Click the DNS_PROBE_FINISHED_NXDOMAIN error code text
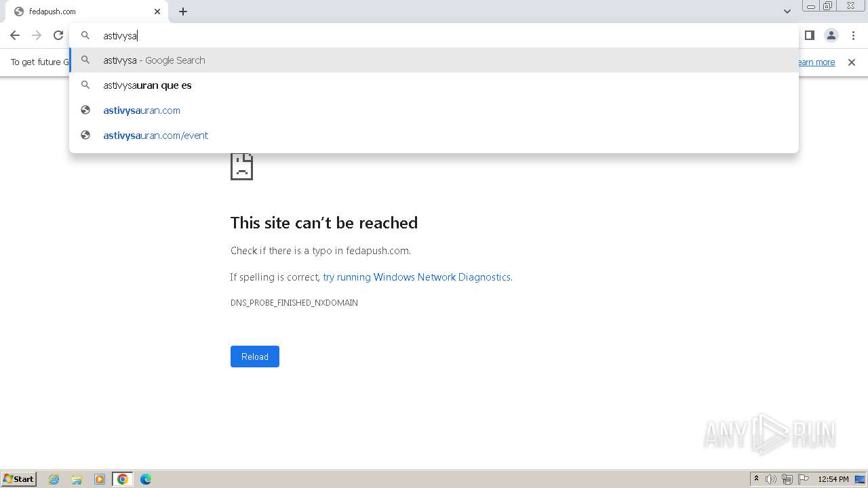The image size is (868, 488). tap(294, 303)
